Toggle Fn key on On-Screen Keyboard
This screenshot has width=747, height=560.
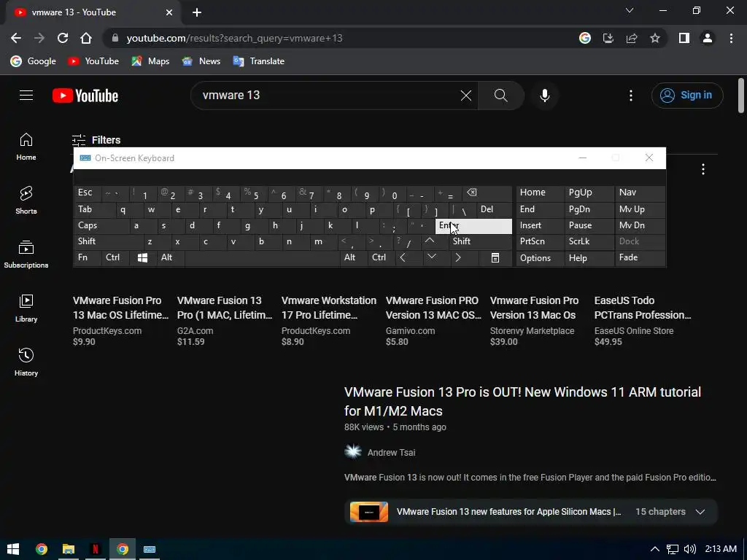[88, 257]
